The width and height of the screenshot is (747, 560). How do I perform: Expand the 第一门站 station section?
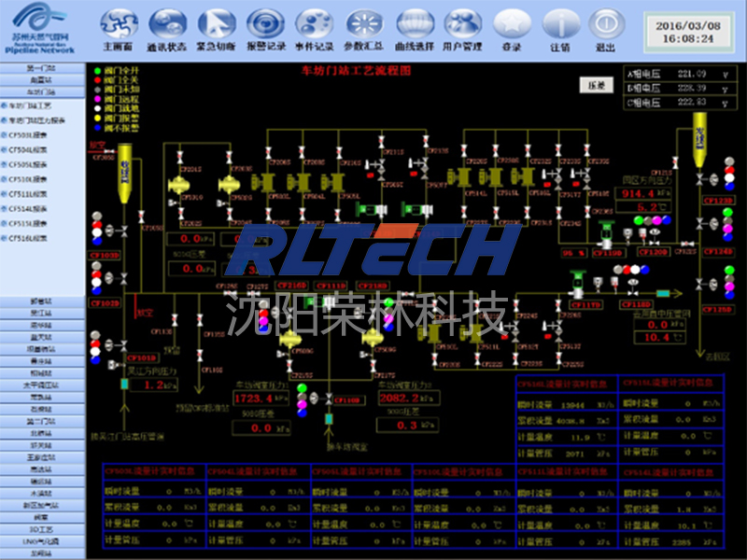click(x=42, y=68)
